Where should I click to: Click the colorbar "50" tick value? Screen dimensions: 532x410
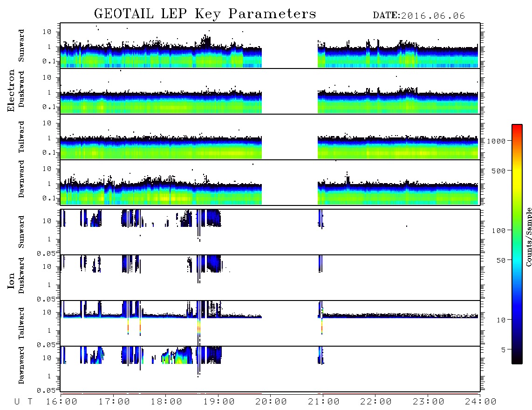click(x=501, y=260)
